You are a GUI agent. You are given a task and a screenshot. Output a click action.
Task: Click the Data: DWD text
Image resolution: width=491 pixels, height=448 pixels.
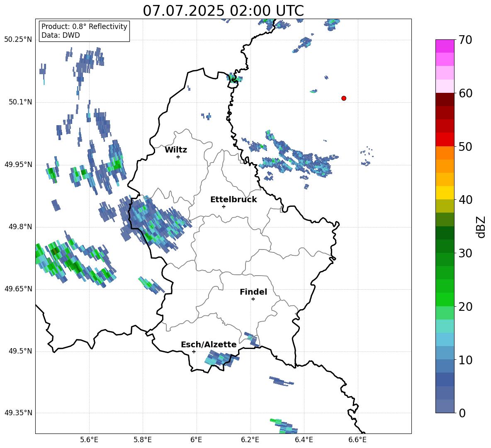coord(61,35)
